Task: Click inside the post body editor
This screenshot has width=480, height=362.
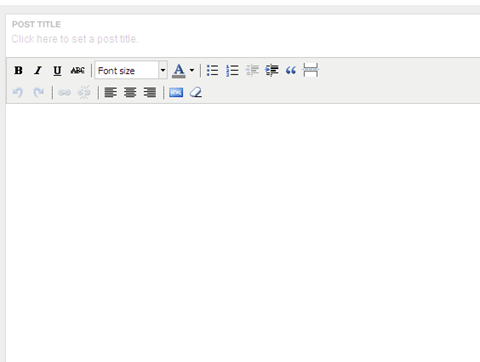Action: pyautogui.click(x=243, y=233)
